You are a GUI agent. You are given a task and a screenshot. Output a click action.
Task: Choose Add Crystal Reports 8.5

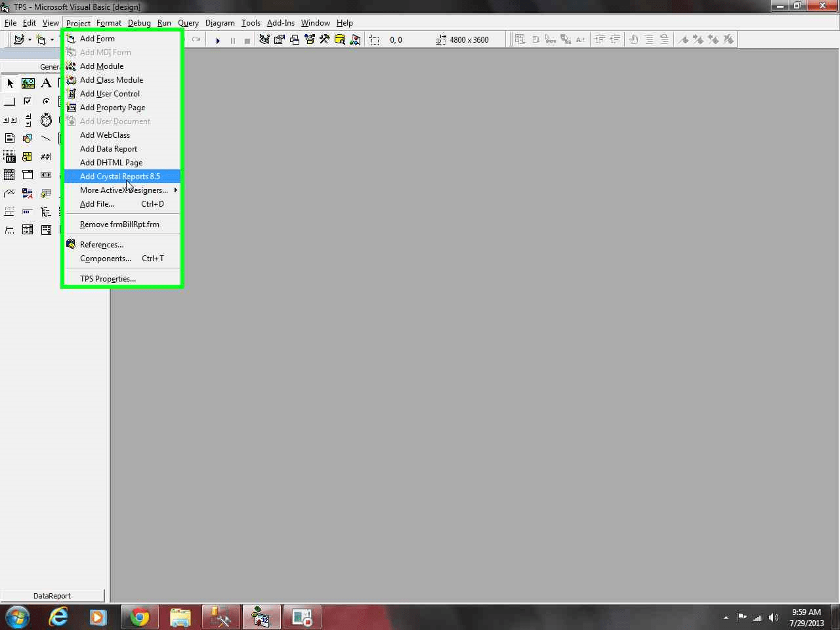pyautogui.click(x=120, y=176)
